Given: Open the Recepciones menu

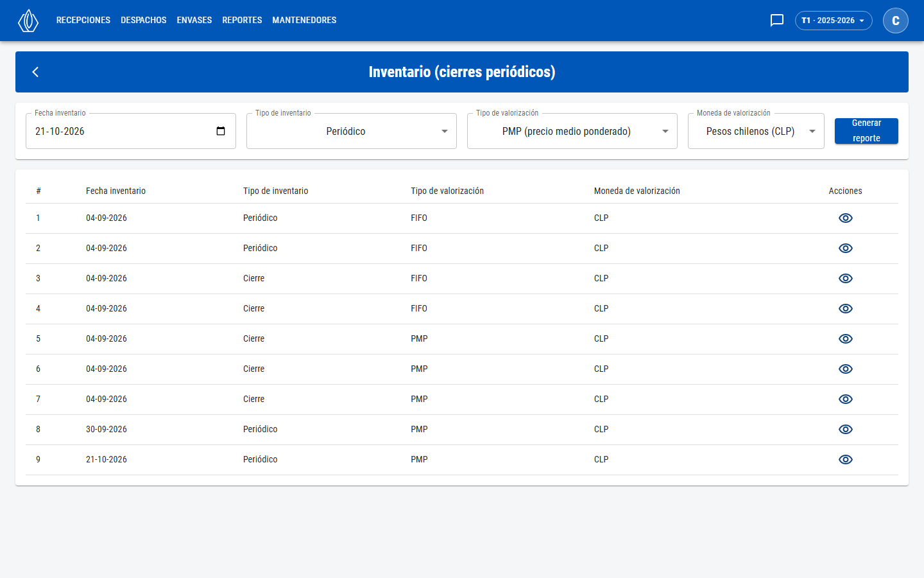Looking at the screenshot, I should click(83, 21).
